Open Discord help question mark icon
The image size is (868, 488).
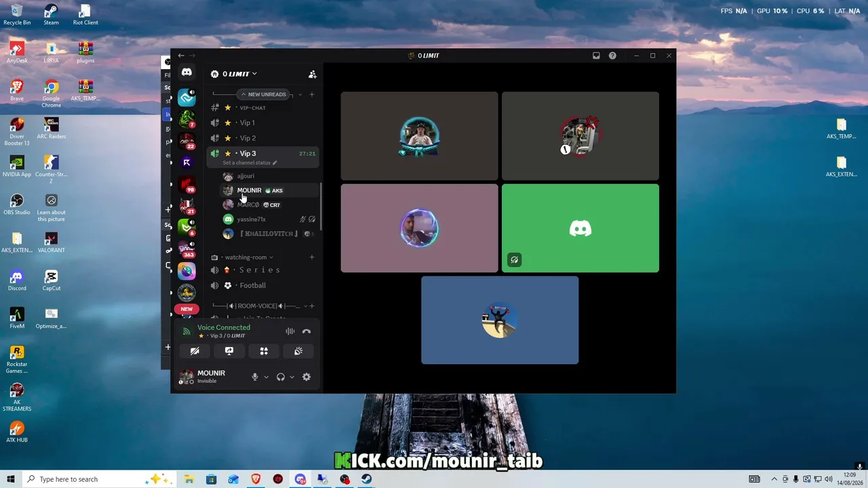point(612,56)
